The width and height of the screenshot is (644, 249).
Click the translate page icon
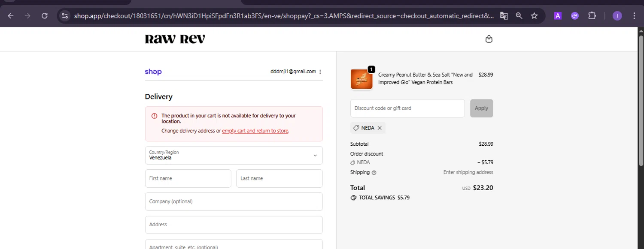504,16
